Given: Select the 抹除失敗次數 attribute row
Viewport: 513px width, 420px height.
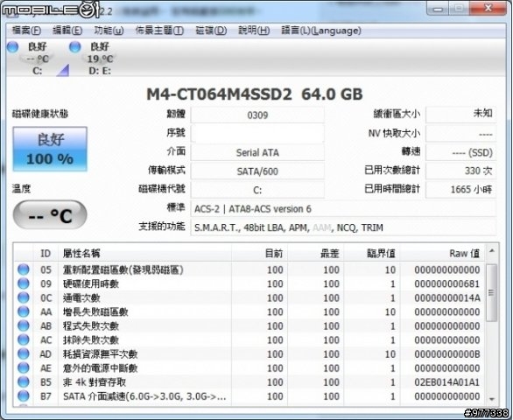Looking at the screenshot, I should pyautogui.click(x=249, y=339).
